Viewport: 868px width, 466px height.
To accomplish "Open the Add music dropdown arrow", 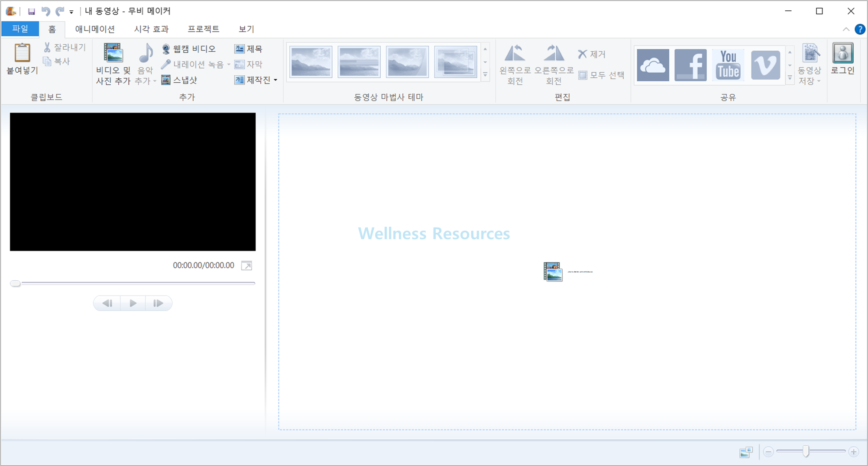I will pos(155,81).
